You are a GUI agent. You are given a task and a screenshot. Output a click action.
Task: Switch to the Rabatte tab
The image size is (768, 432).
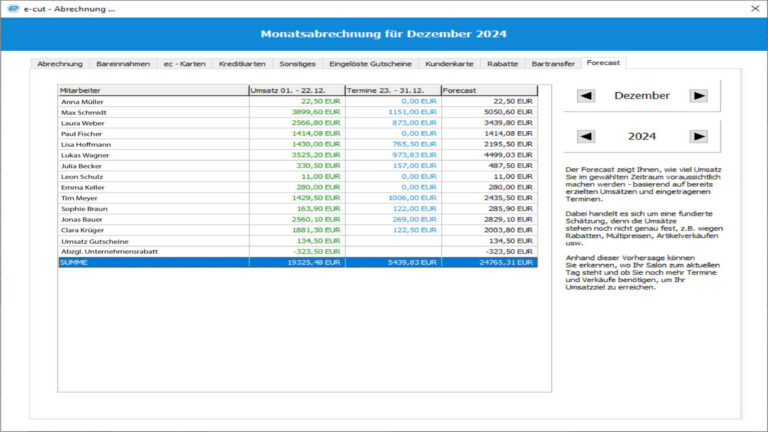click(503, 64)
